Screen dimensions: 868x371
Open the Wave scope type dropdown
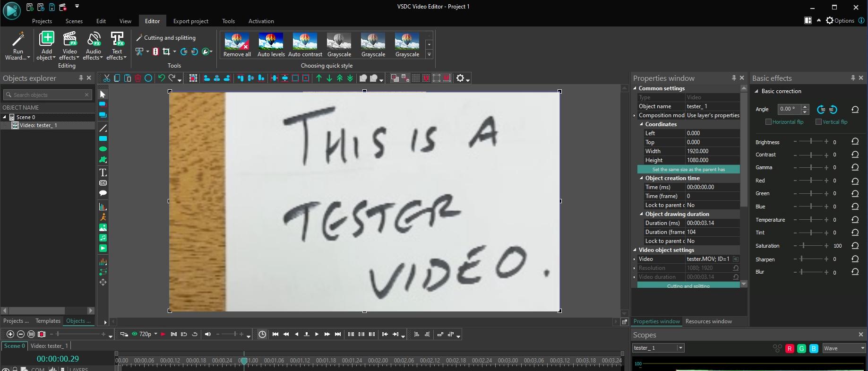844,348
